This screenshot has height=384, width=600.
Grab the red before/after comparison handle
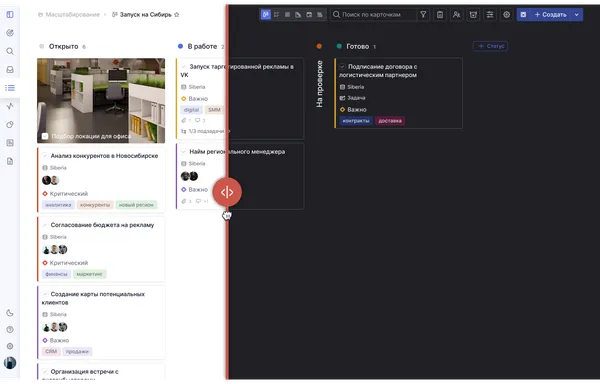(x=227, y=192)
